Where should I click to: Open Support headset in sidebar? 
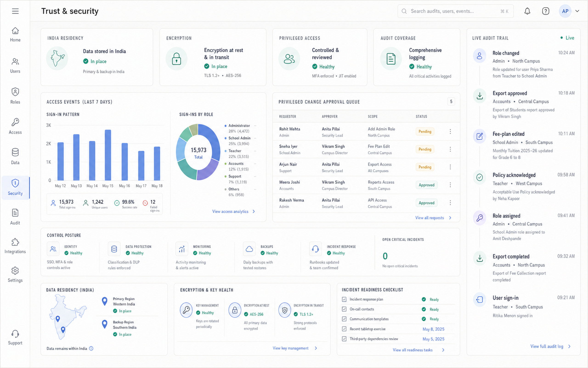(15, 334)
